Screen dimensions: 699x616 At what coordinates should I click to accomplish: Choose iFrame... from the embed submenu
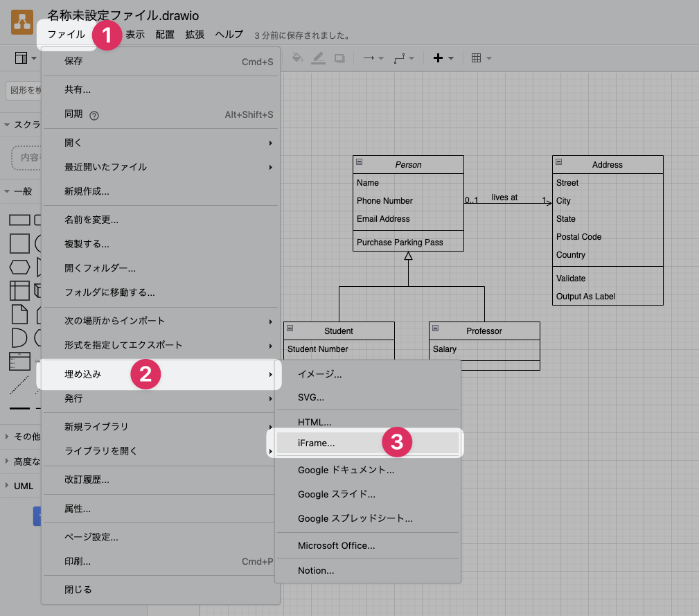pyautogui.click(x=317, y=442)
